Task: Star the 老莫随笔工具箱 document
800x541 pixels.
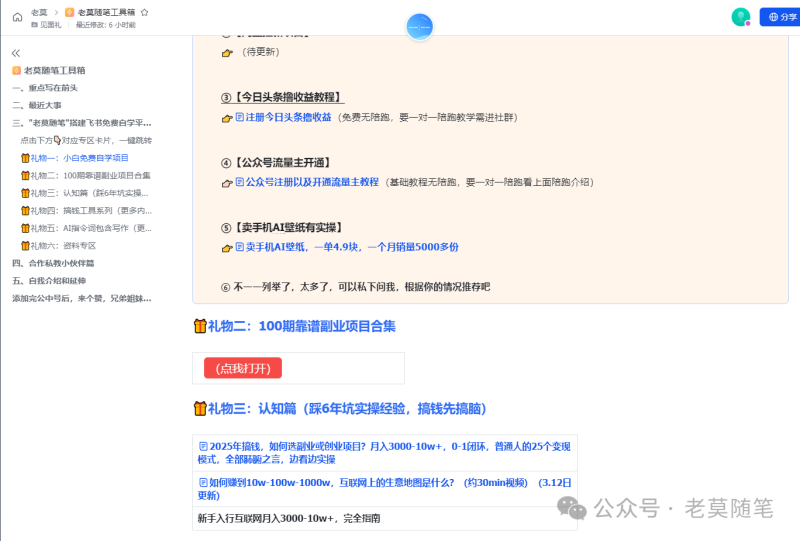Action: pyautogui.click(x=144, y=12)
